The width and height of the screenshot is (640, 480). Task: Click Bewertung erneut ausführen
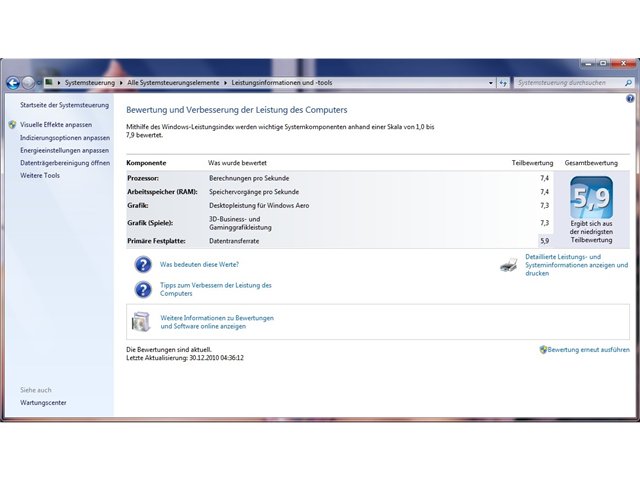click(588, 350)
